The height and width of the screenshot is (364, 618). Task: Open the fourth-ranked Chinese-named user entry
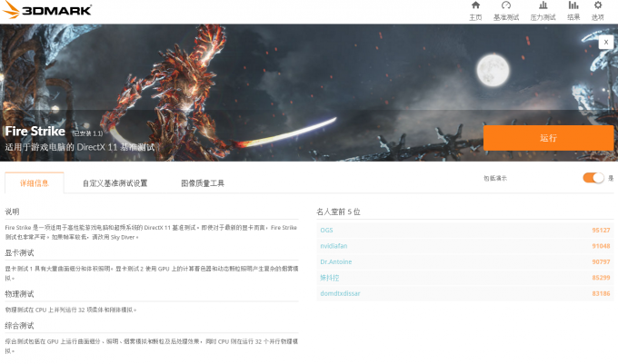(330, 278)
